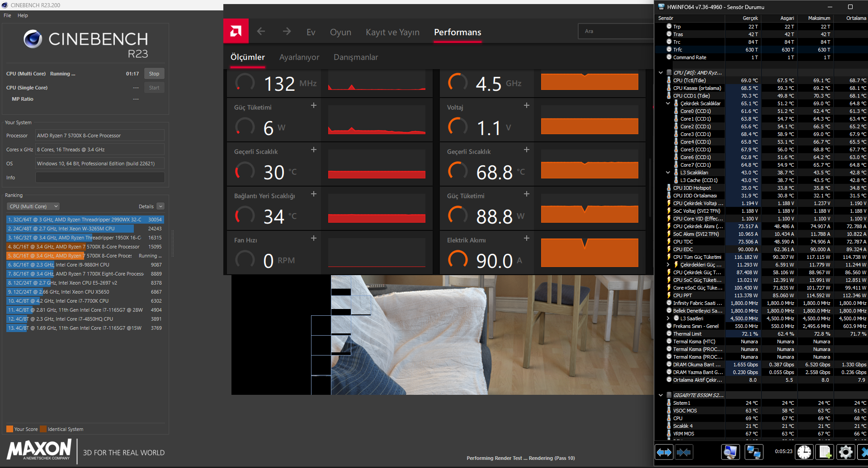
Task: Toggle plus on the Fan Hızı card
Action: [x=314, y=238]
